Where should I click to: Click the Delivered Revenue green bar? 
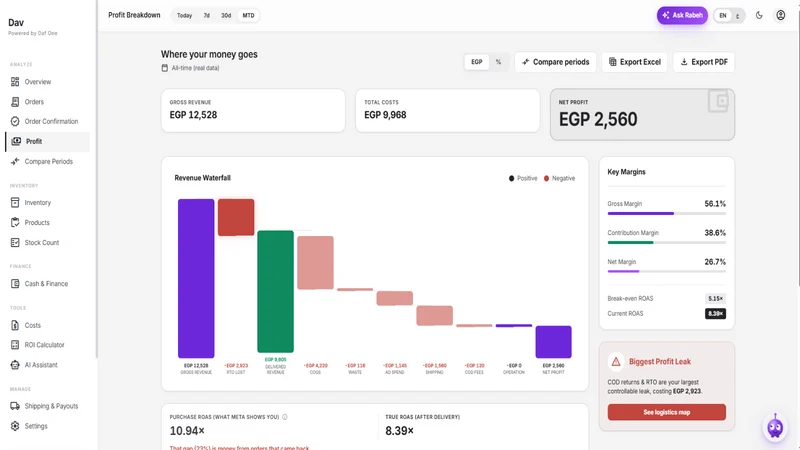coord(276,291)
